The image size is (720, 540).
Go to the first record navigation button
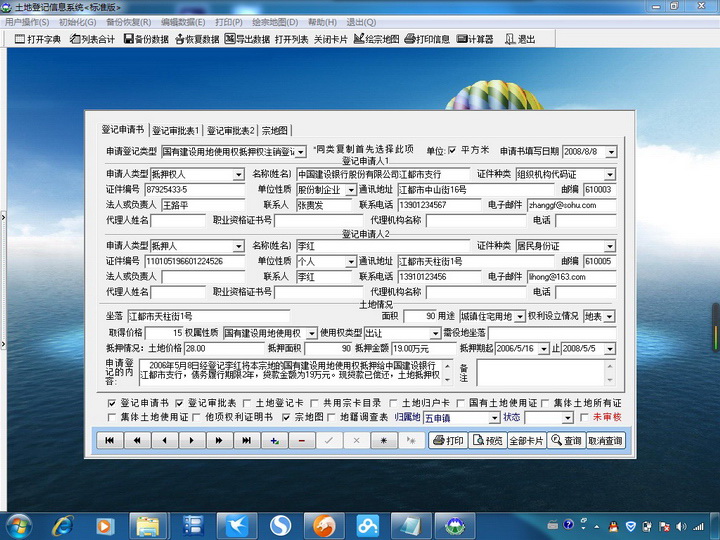coord(110,441)
